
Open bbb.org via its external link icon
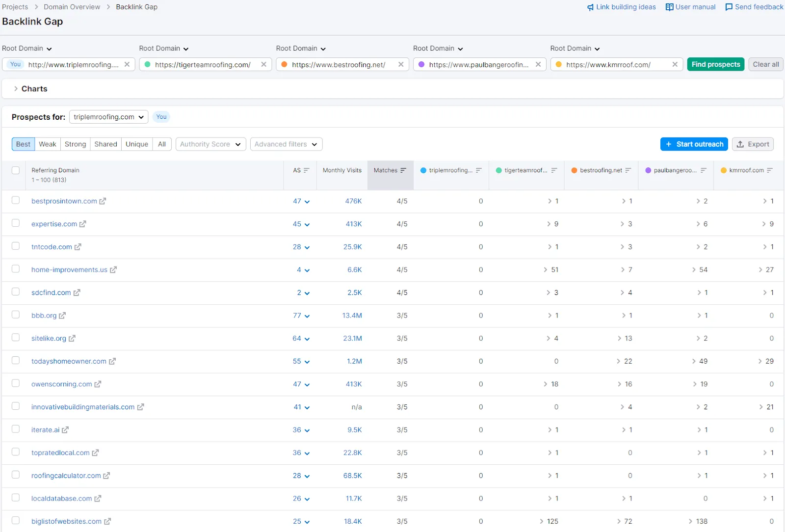click(x=63, y=316)
